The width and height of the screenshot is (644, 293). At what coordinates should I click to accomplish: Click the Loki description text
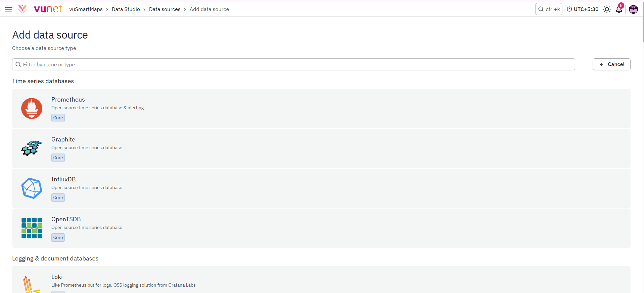pyautogui.click(x=123, y=285)
